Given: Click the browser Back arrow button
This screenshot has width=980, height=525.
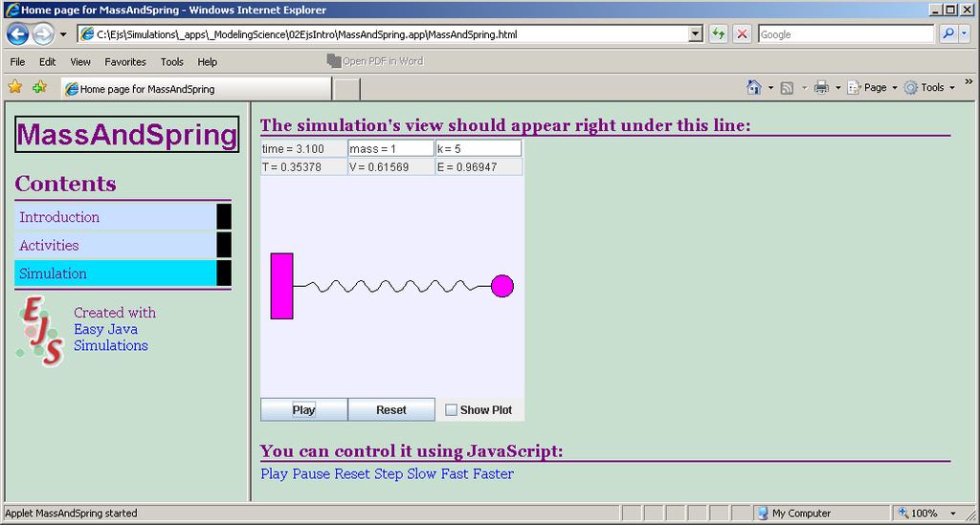Looking at the screenshot, I should (17, 33).
